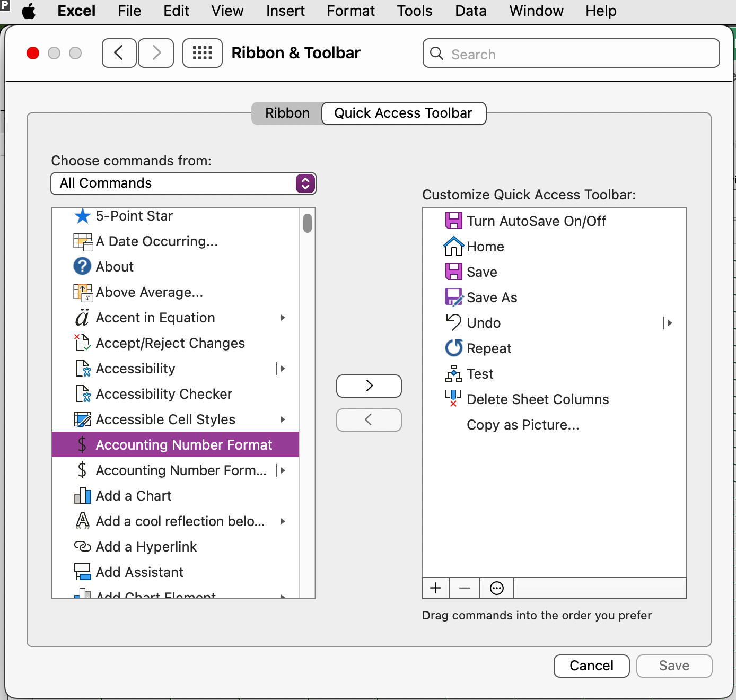Click the remove left arrow button
The height and width of the screenshot is (700, 736).
(369, 420)
